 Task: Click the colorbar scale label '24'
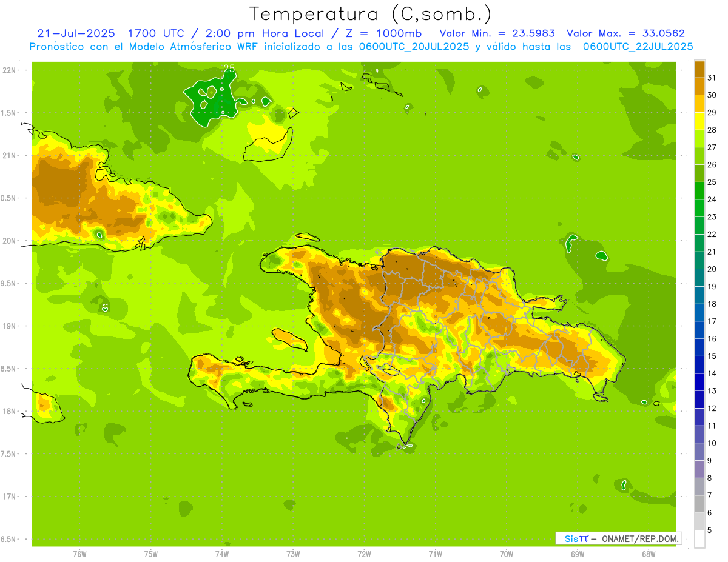[x=712, y=199]
